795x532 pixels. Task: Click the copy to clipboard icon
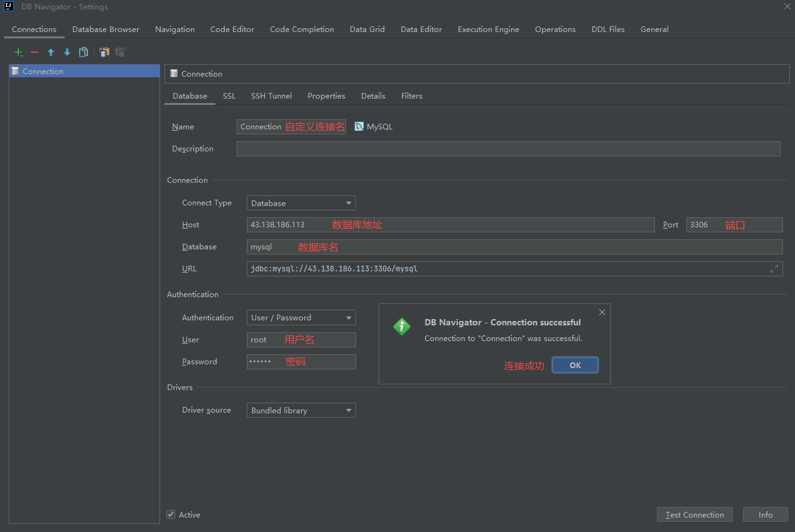(104, 52)
